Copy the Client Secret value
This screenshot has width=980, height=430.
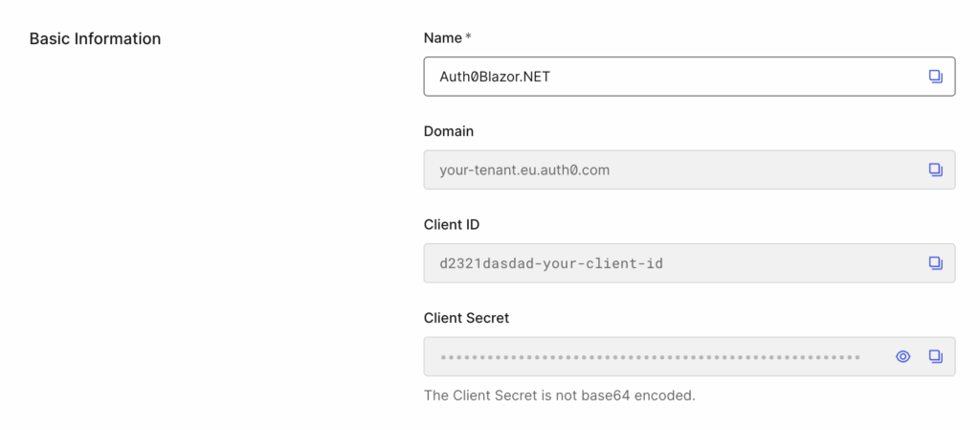(x=935, y=357)
